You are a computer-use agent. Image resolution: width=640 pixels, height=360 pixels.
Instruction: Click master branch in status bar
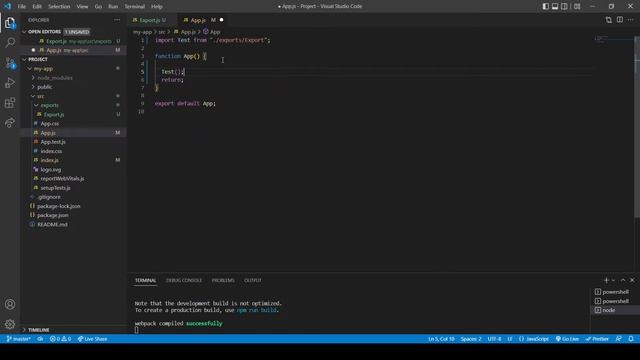click(x=18, y=339)
